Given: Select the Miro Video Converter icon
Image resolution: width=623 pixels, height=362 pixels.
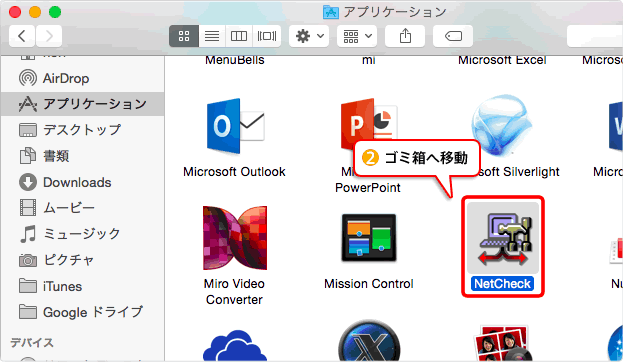Looking at the screenshot, I should point(235,238).
